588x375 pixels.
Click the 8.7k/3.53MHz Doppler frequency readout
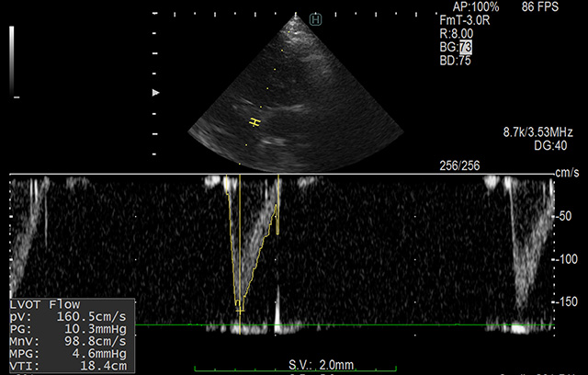tap(537, 132)
